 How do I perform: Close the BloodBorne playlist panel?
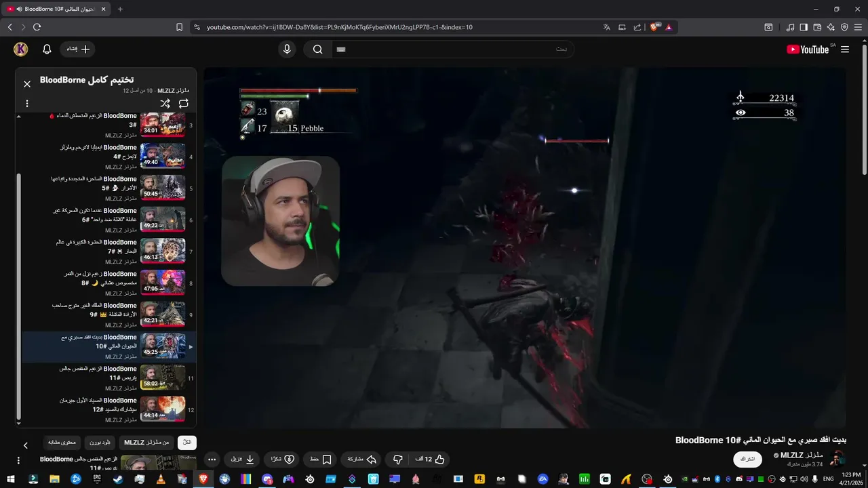click(x=27, y=84)
